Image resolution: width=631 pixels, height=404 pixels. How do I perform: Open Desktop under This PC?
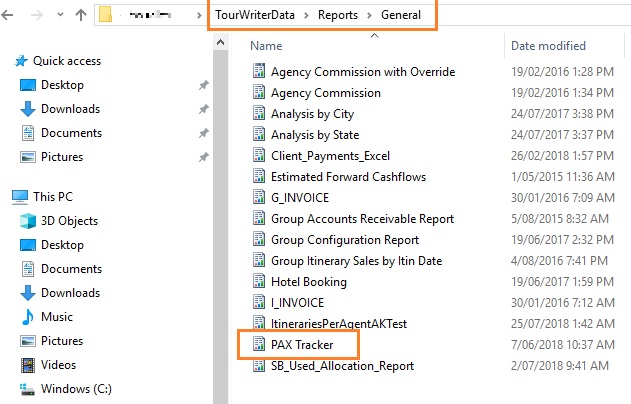62,245
